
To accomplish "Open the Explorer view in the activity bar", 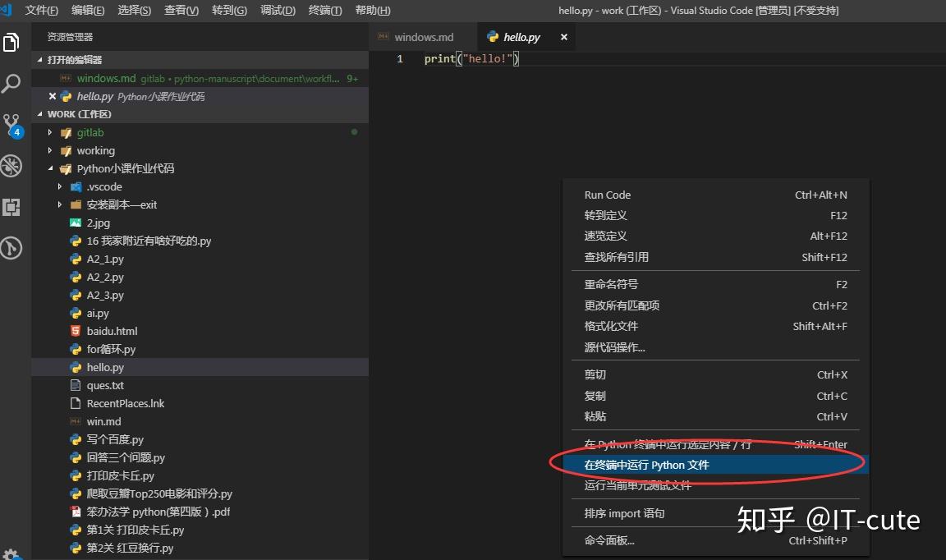I will point(12,42).
